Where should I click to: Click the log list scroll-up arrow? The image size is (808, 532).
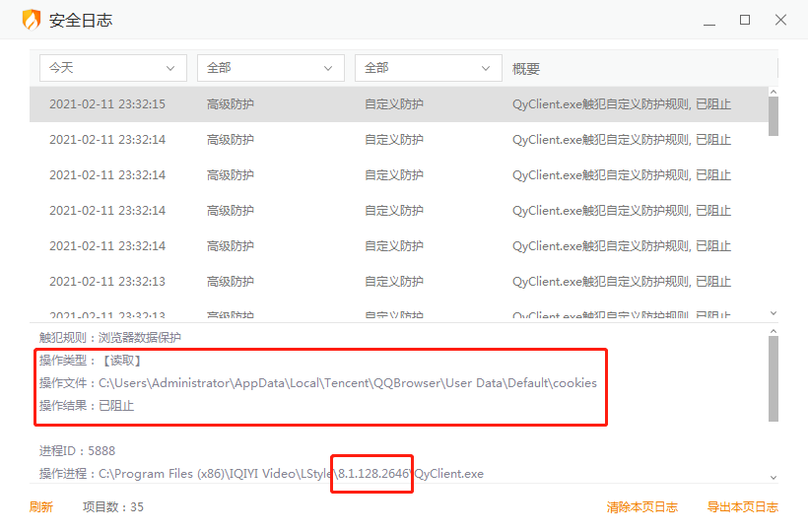(774, 92)
